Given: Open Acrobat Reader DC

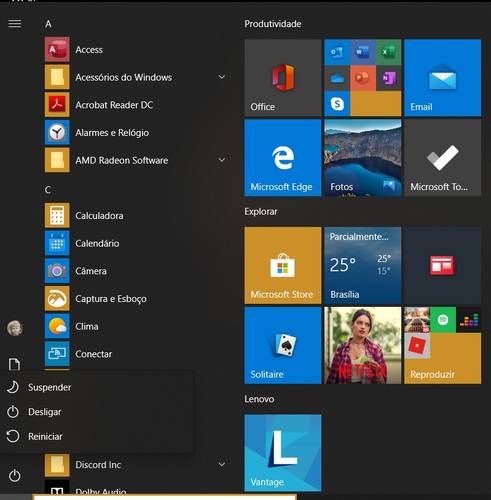Looking at the screenshot, I should pyautogui.click(x=137, y=105).
